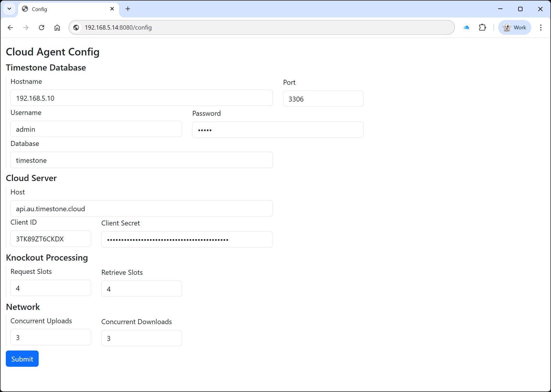This screenshot has height=392, width=551.
Task: Reload the config page
Action: tap(42, 28)
